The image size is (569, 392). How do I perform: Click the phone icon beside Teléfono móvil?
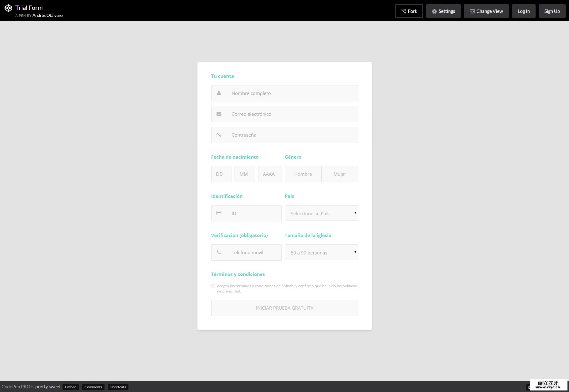pos(219,252)
